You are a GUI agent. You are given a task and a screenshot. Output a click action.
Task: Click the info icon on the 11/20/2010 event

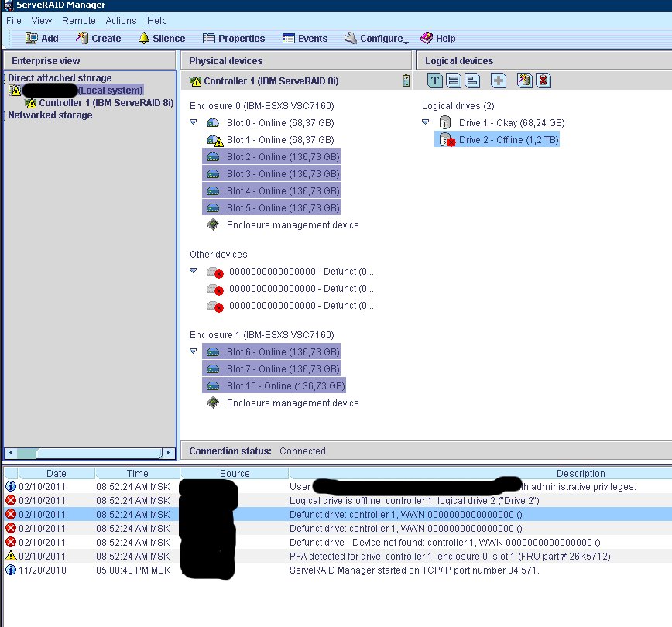[x=11, y=570]
